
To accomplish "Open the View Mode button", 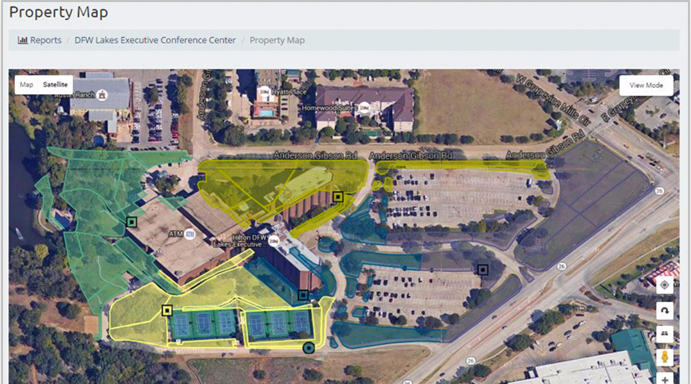I will point(646,86).
